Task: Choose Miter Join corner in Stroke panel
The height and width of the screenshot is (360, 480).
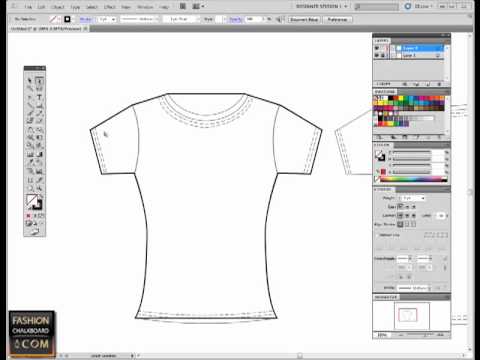Action: 401,216
